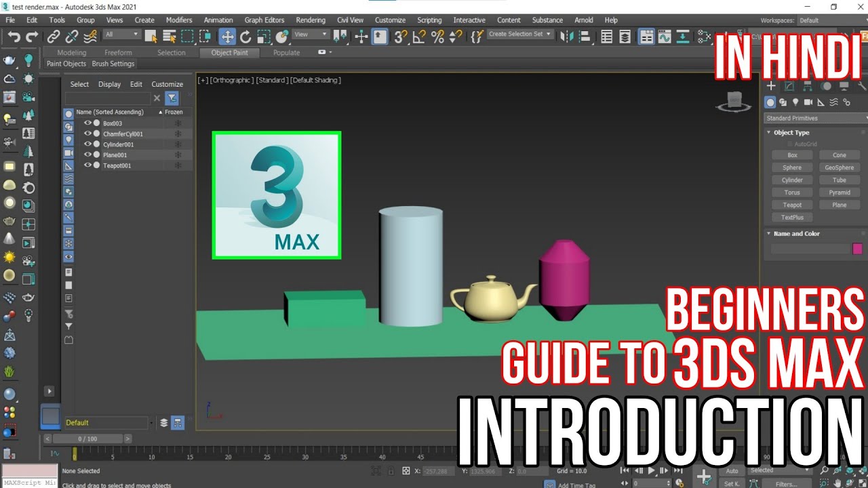This screenshot has height=488, width=868.
Task: Select Plane001 in the Scene Explorer list
Action: click(x=115, y=155)
